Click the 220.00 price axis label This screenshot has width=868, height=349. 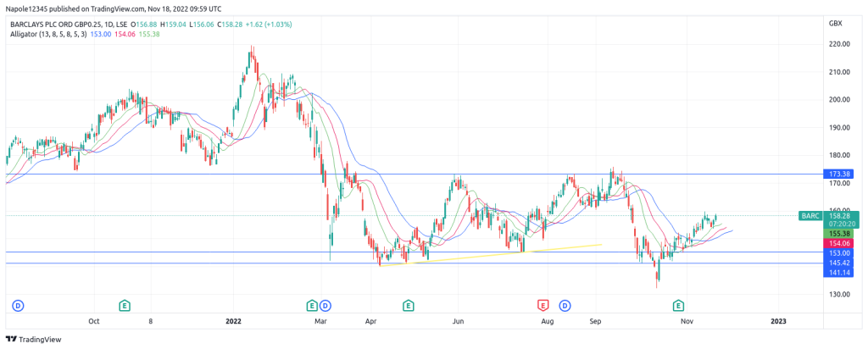[x=837, y=44]
